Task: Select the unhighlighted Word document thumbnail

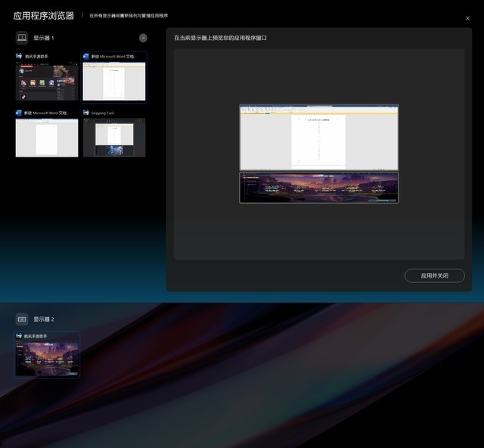Action: pyautogui.click(x=47, y=138)
